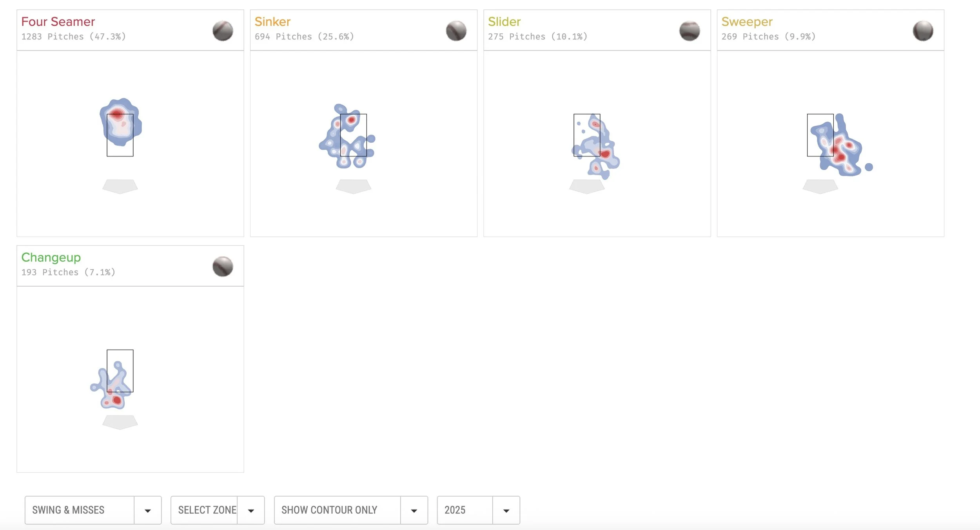980x530 pixels.
Task: Click the Slider strike zone box
Action: (587, 135)
